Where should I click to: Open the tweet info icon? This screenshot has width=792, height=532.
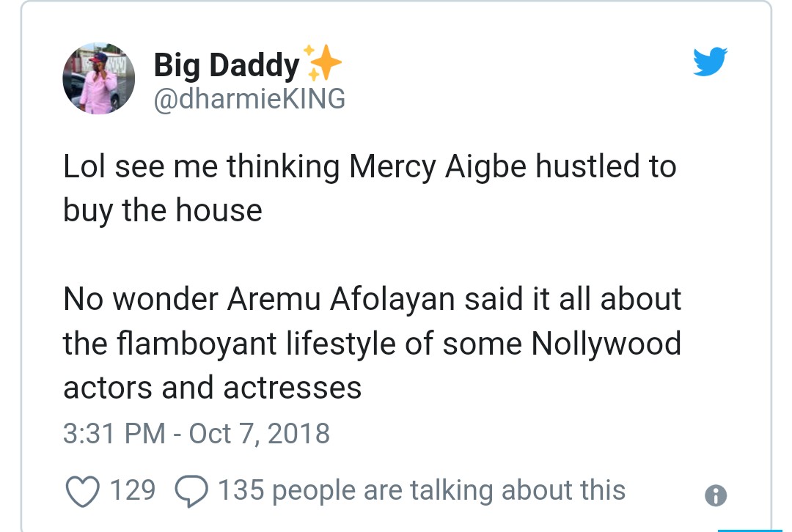tap(715, 496)
